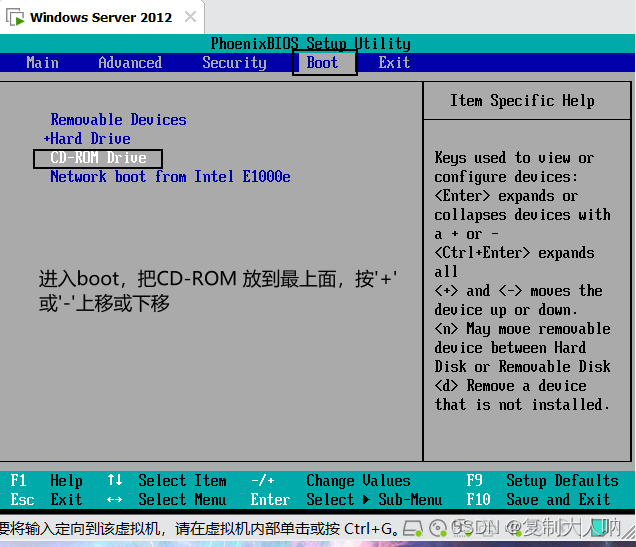Click the Change Values key hint

(331, 481)
